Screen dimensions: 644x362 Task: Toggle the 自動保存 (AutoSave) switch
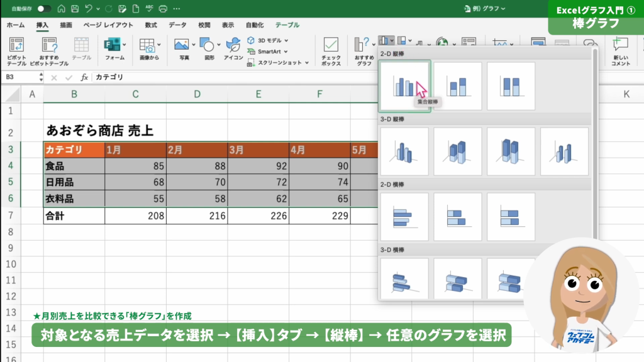pos(44,9)
